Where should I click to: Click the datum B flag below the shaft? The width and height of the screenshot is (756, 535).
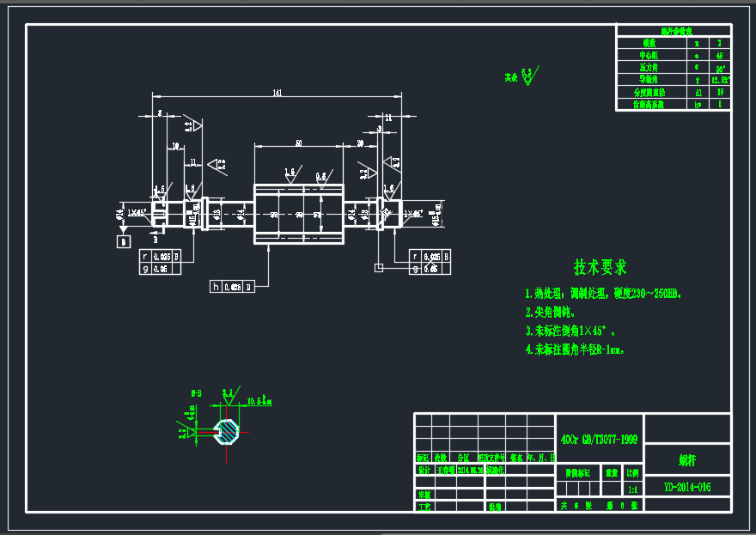122,241
